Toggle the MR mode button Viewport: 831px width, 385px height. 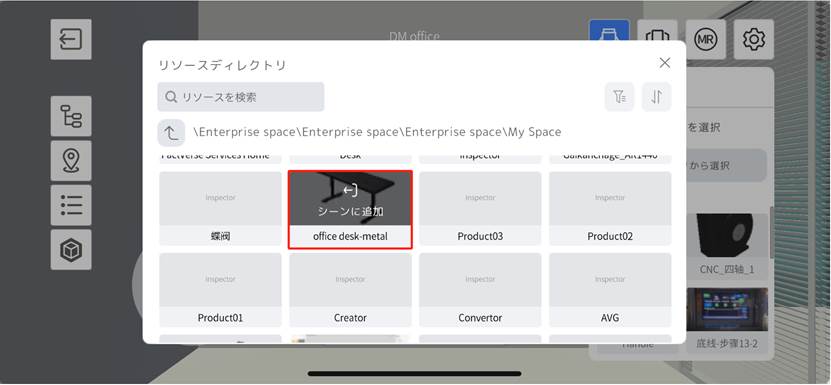[705, 39]
